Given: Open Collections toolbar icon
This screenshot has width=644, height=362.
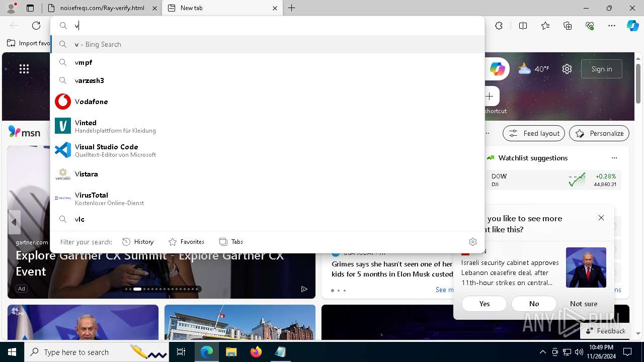Looking at the screenshot, I should click(x=568, y=26).
